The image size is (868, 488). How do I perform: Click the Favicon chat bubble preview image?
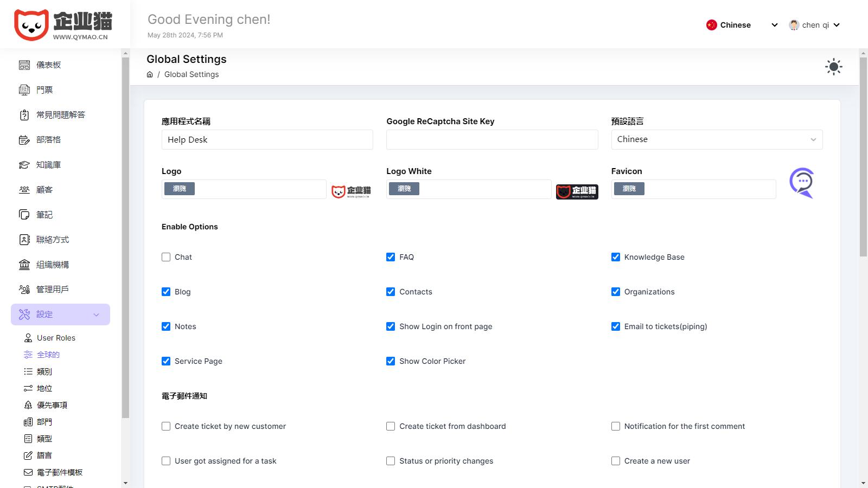[x=801, y=183]
